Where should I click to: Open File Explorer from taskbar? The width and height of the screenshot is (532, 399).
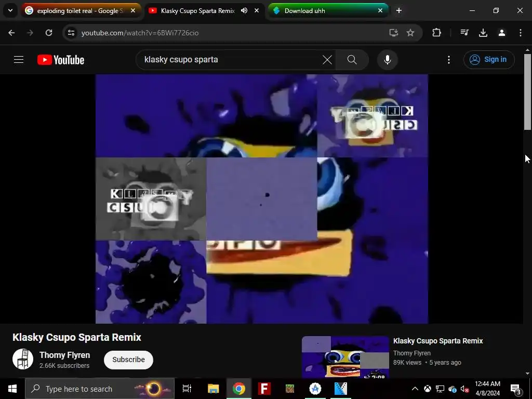click(x=214, y=389)
